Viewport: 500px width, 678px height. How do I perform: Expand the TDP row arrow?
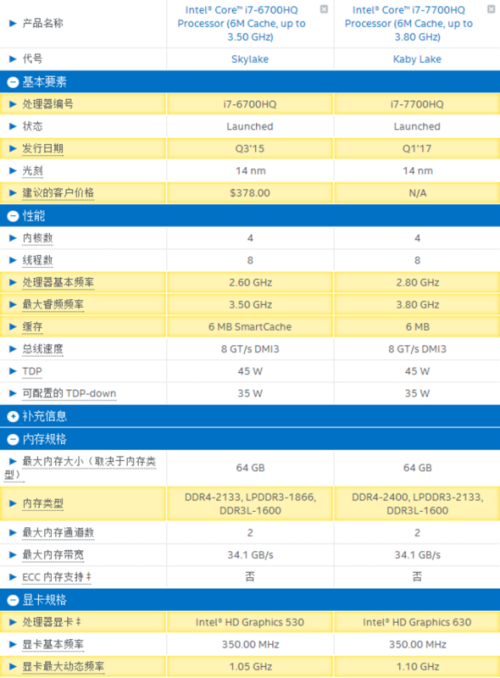13,371
